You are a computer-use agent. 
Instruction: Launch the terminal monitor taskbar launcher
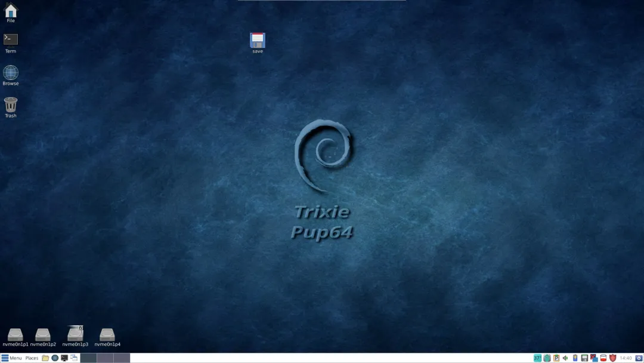point(64,358)
